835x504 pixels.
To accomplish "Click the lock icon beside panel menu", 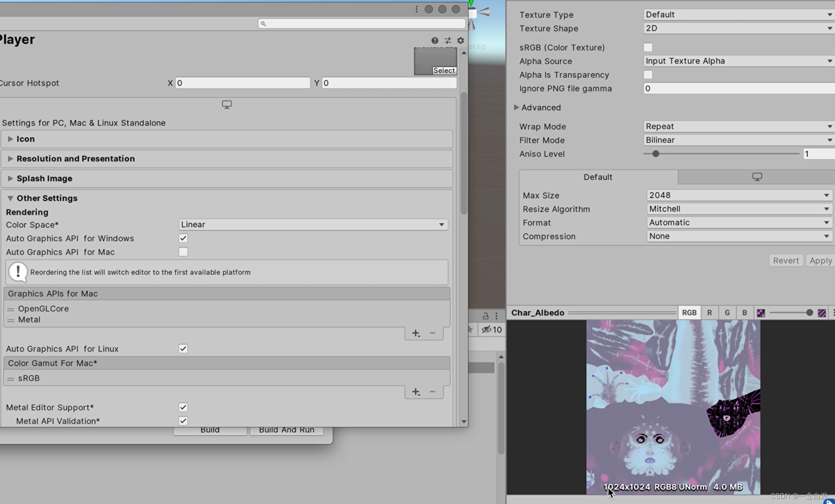I will click(485, 316).
